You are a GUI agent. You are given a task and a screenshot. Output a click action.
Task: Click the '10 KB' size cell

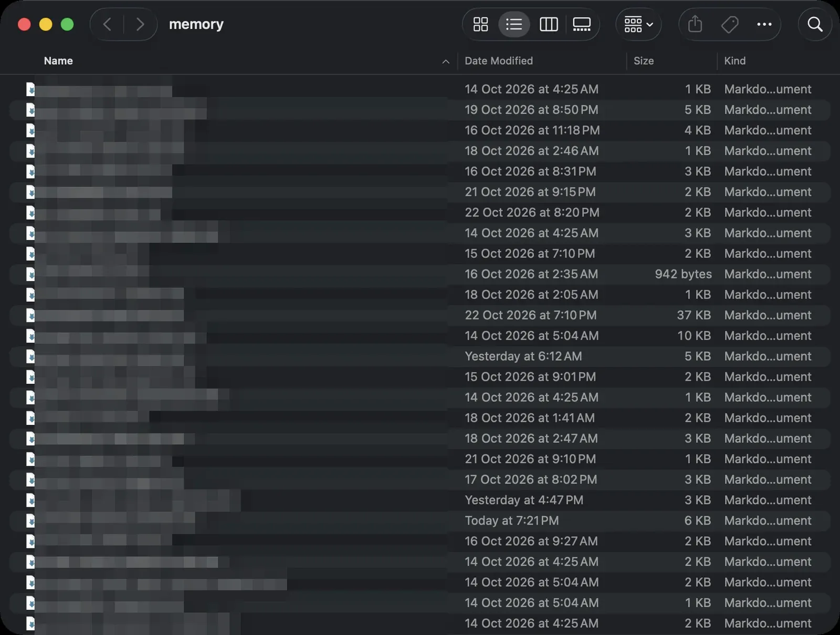694,336
